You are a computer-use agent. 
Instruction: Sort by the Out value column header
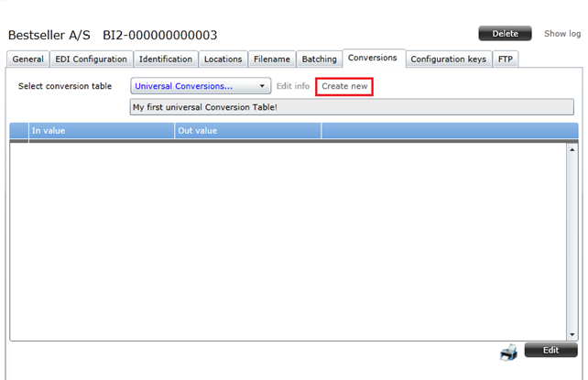(x=247, y=131)
